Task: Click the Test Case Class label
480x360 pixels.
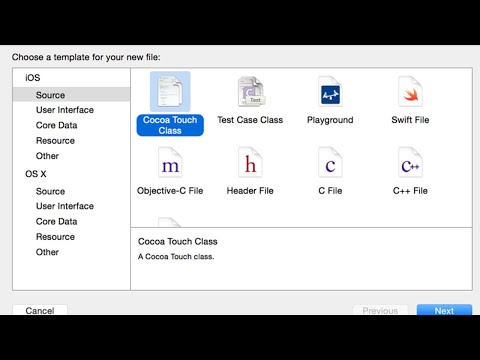Action: 250,120
